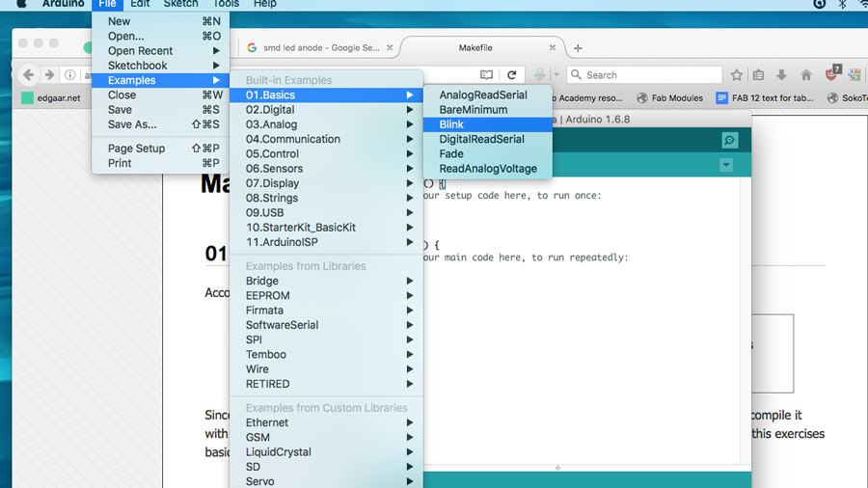Expand the Ethernet custom library examples
Viewport: 868px width, 488px height.
click(327, 422)
